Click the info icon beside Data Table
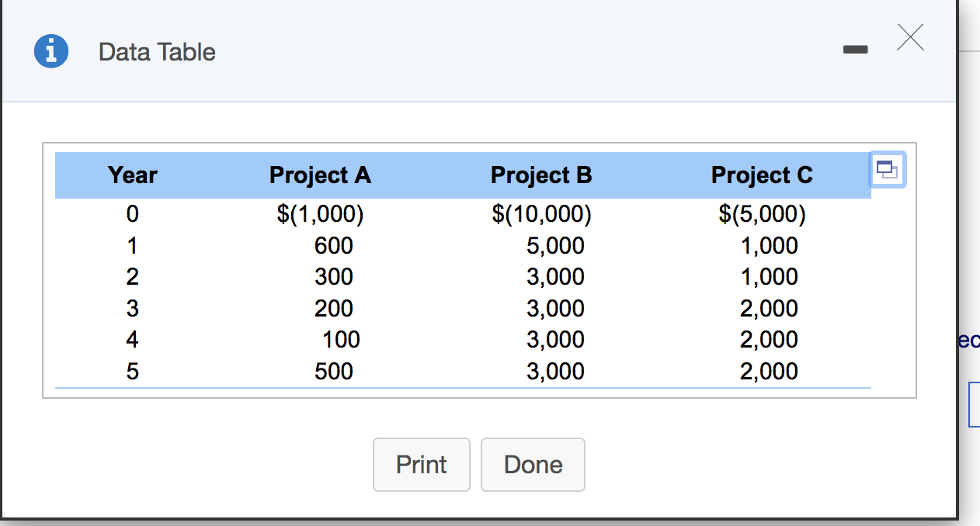Viewport: 980px width, 526px height. click(x=50, y=50)
